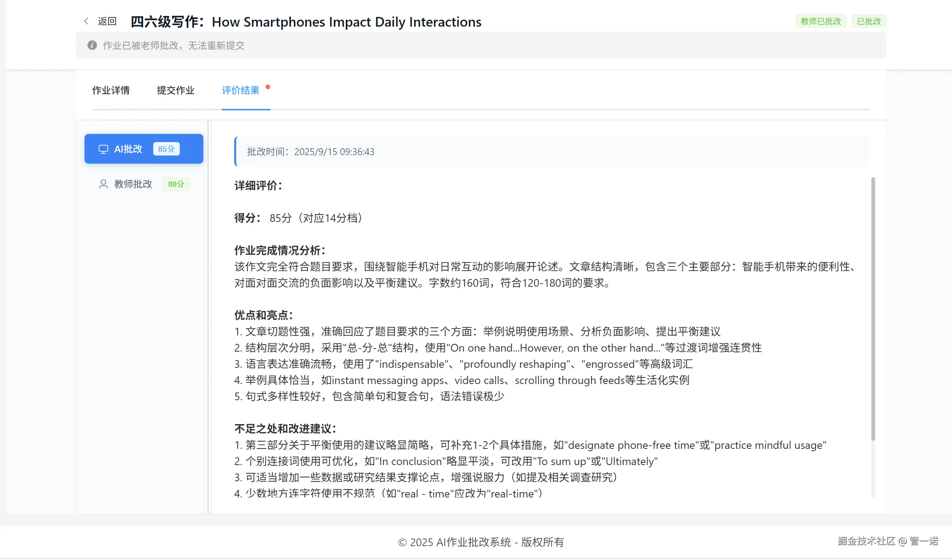
Task: Click the assignment title heading
Action: (x=306, y=22)
